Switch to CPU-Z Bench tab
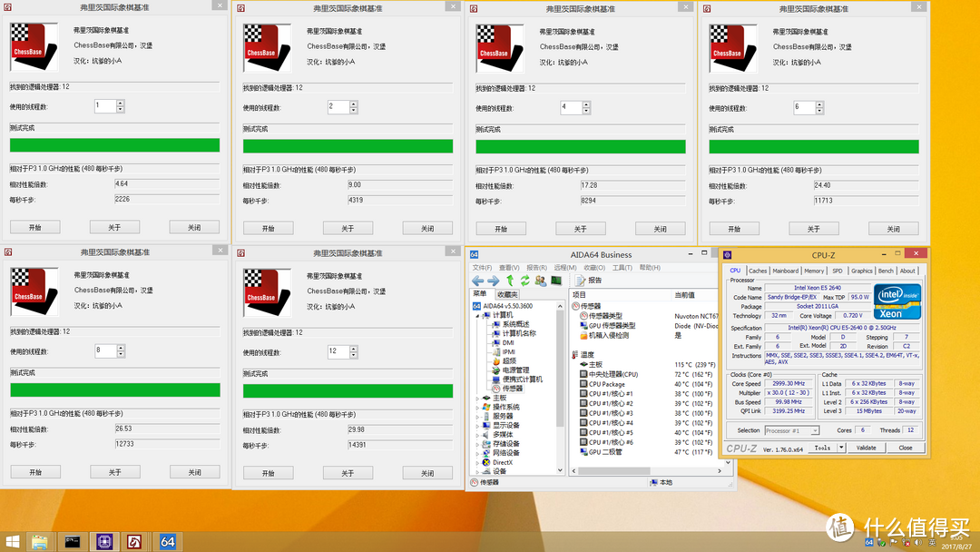The image size is (980, 552). 886,271
